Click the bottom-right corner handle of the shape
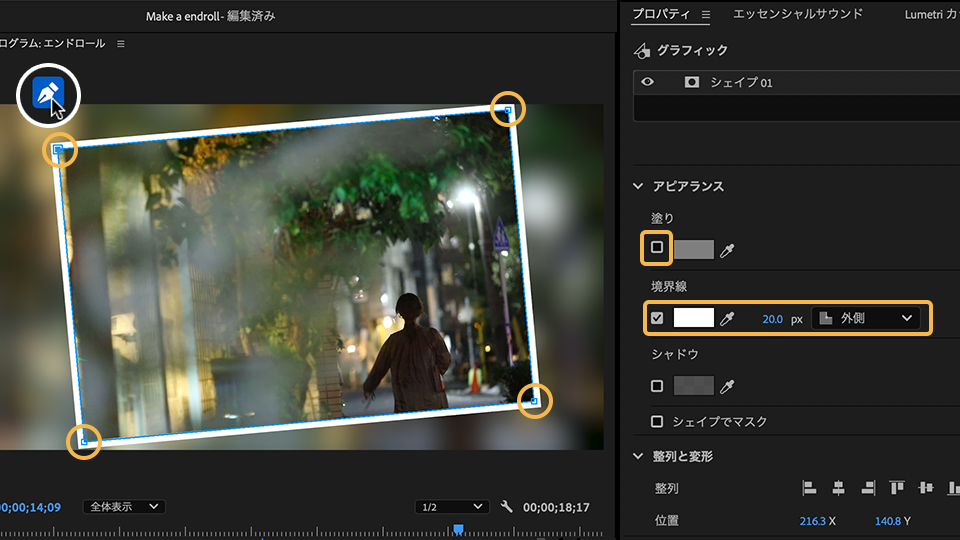Image resolution: width=960 pixels, height=540 pixels. pyautogui.click(x=534, y=401)
